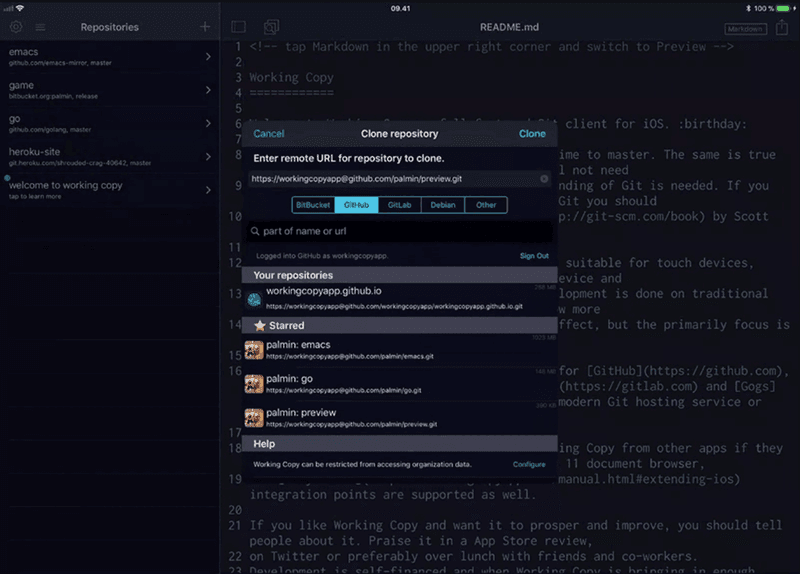Expand the go repository chevron
This screenshot has width=800, height=574.
click(208, 123)
